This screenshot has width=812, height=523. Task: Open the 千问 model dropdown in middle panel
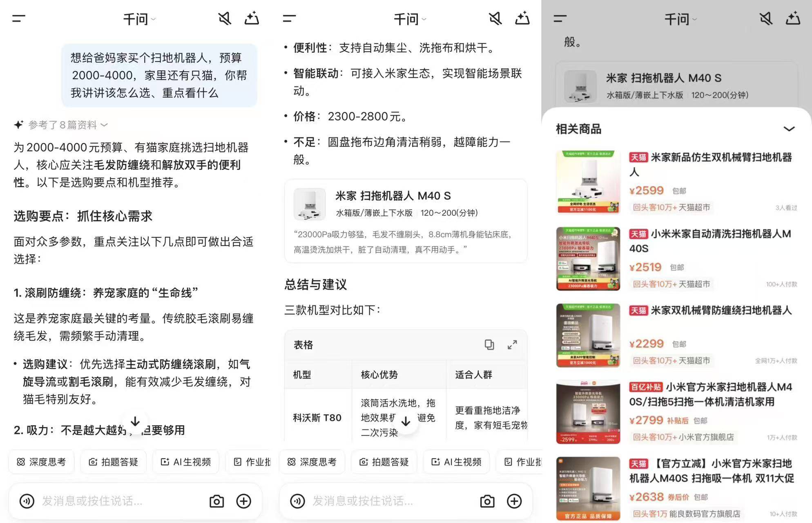point(410,19)
